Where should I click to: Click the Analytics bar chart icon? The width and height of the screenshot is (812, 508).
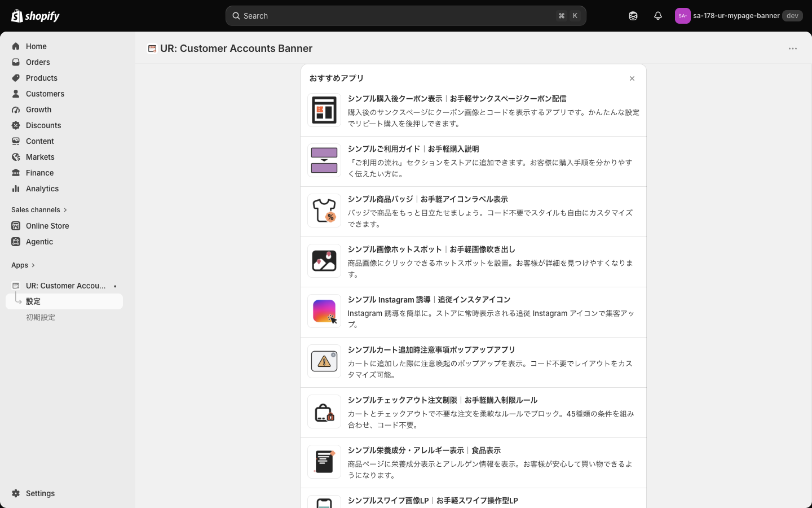[x=16, y=189]
